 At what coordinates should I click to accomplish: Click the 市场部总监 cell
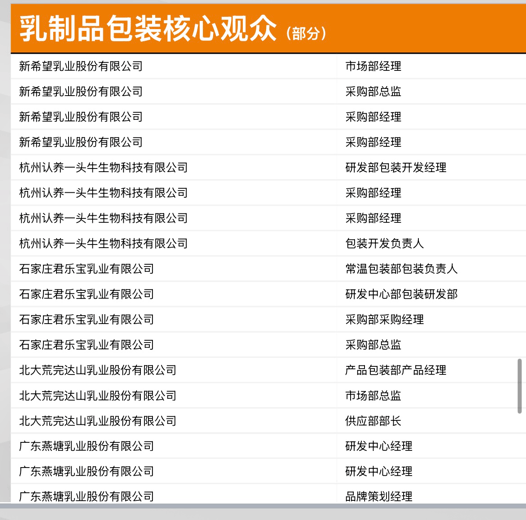[373, 396]
